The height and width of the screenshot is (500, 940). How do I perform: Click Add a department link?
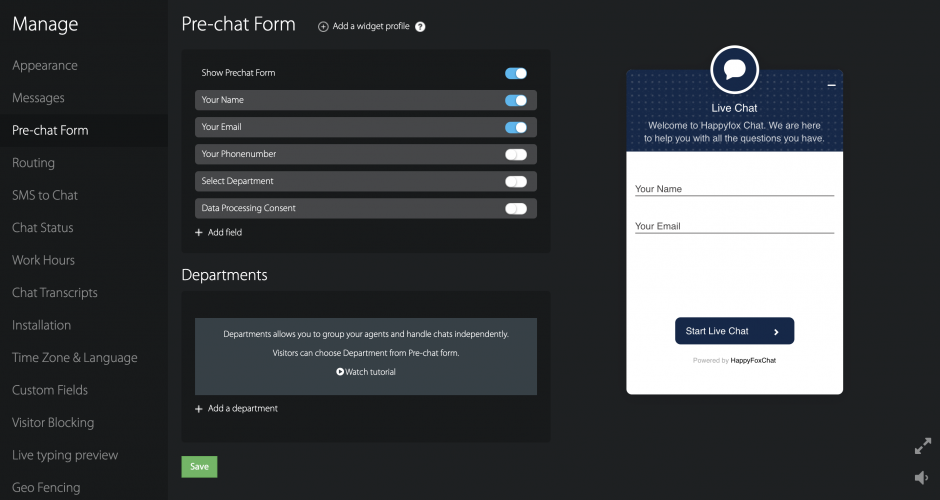(242, 408)
